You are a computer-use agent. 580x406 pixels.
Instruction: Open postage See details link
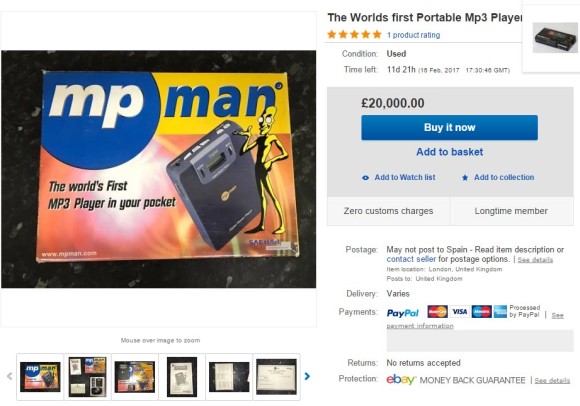535,260
